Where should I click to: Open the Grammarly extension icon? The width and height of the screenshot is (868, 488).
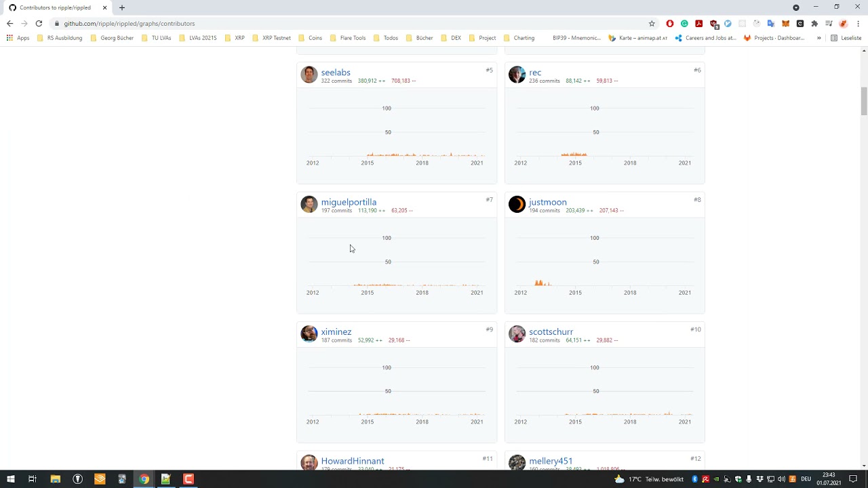tap(684, 23)
